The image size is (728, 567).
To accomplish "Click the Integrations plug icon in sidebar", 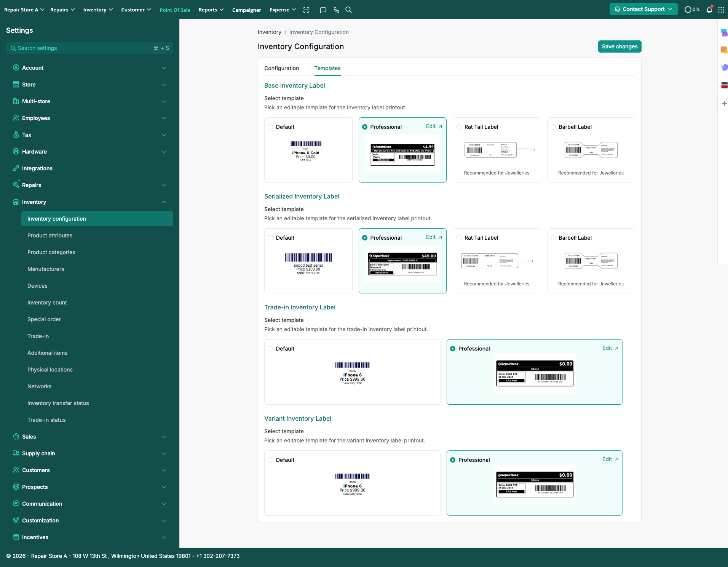I will tap(16, 168).
